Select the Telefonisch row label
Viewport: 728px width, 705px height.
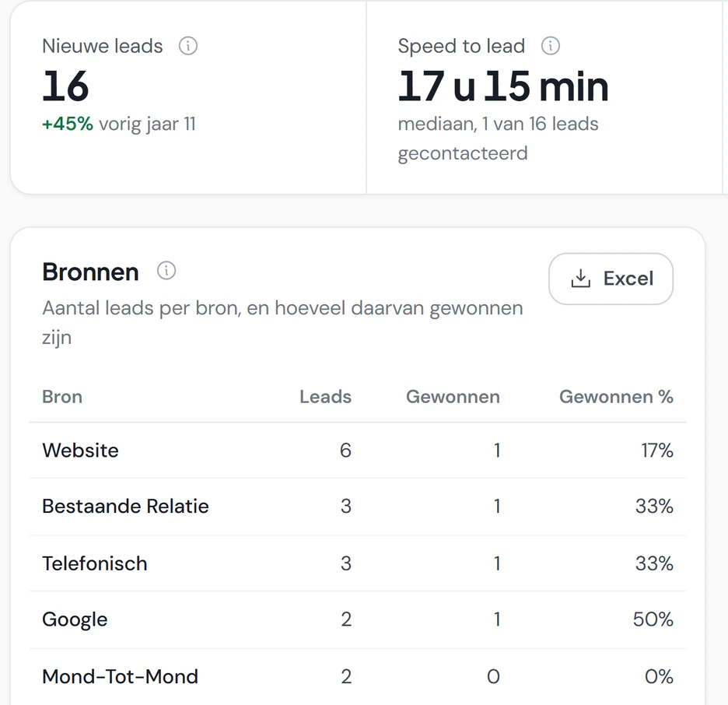pos(95,563)
